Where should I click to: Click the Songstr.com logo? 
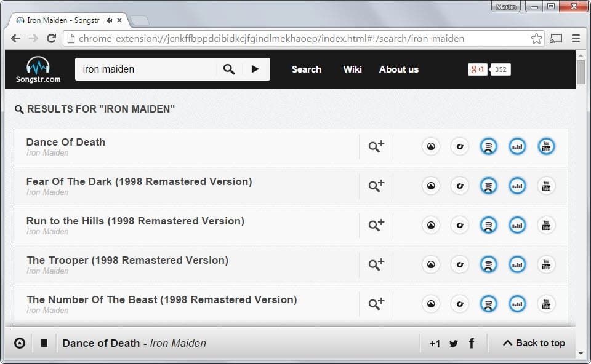(x=38, y=69)
